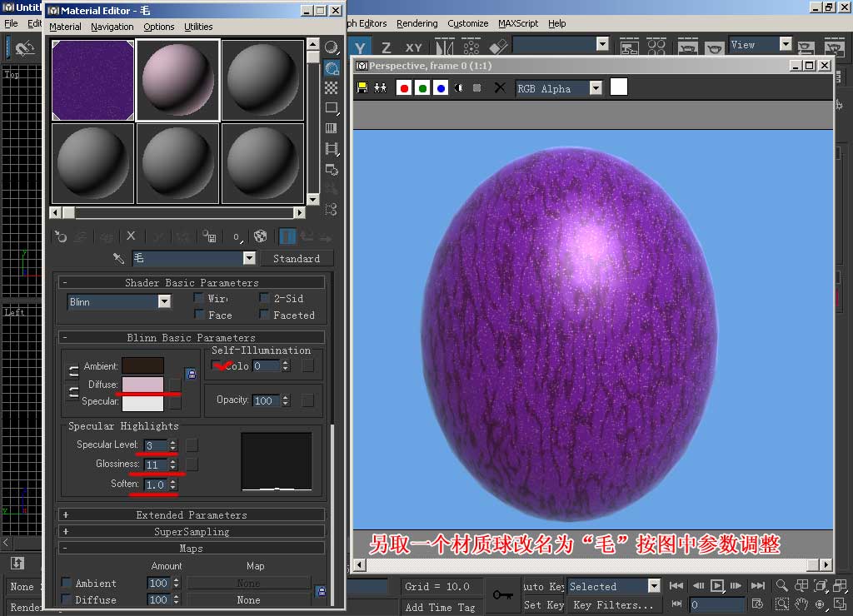Open the RGB Alpha channel dropdown
This screenshot has width=853, height=616.
point(596,88)
